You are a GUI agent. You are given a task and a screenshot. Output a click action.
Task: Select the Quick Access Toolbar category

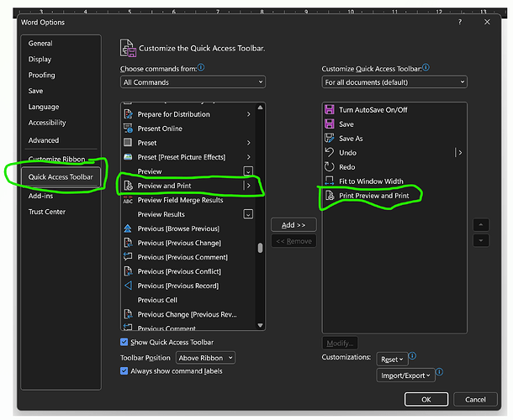click(x=61, y=177)
